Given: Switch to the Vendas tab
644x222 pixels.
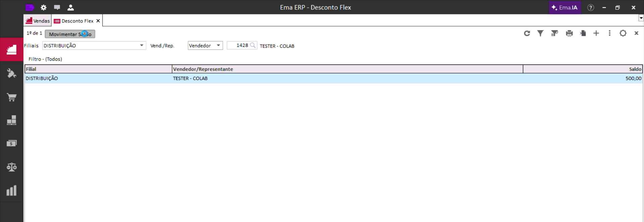Looking at the screenshot, I should click(38, 21).
